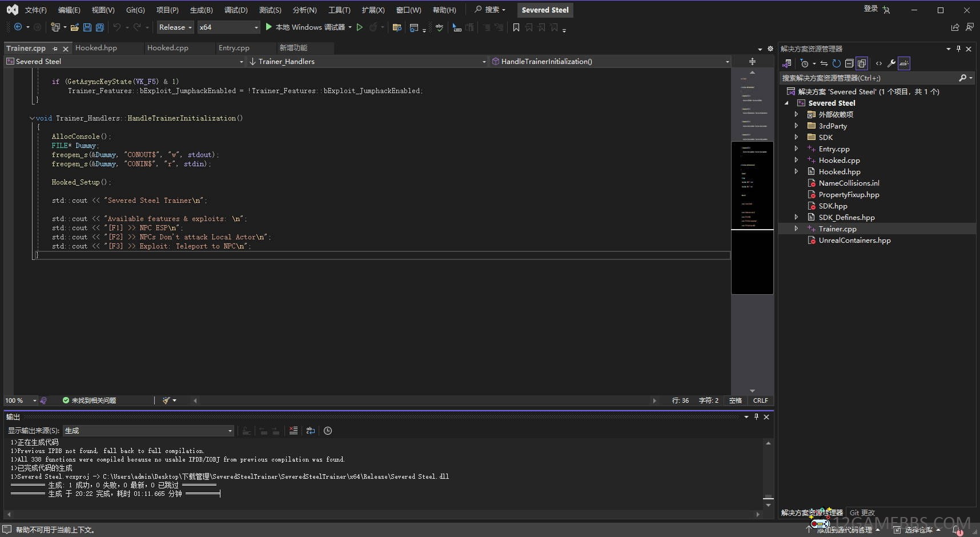The width and height of the screenshot is (980, 537).
Task: Open the 100 % zoom level dropdown
Action: click(x=21, y=400)
